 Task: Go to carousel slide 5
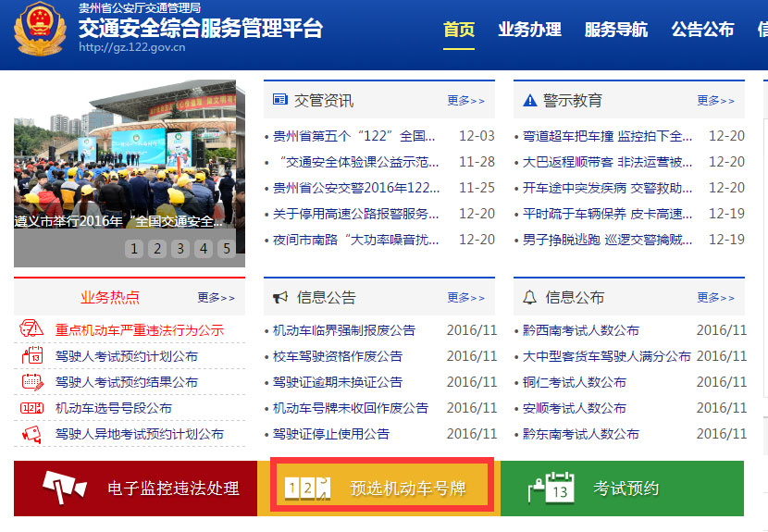(227, 249)
